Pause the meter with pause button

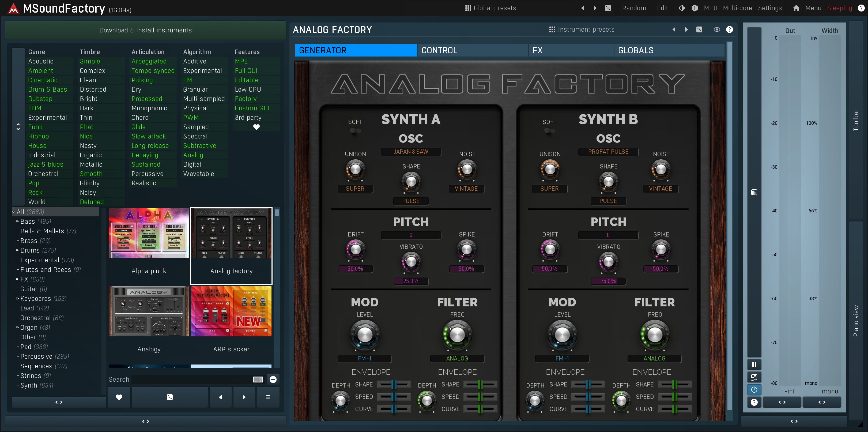(x=754, y=365)
